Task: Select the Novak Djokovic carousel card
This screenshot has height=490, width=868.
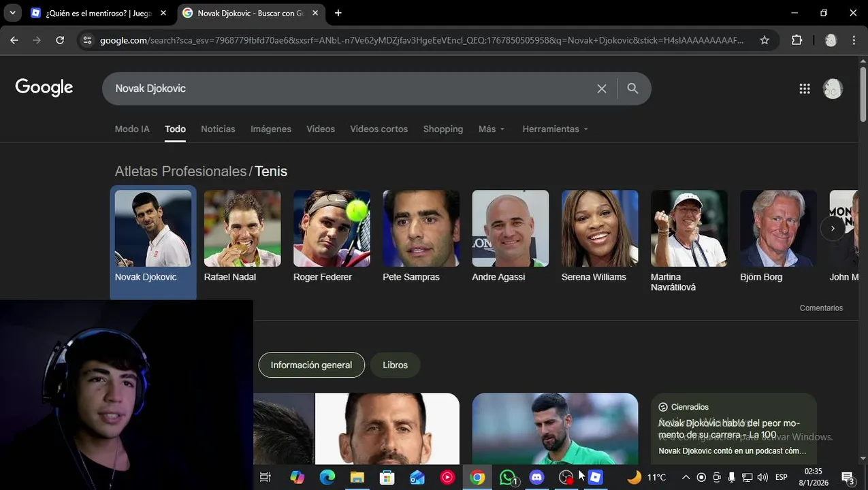Action: (x=153, y=242)
